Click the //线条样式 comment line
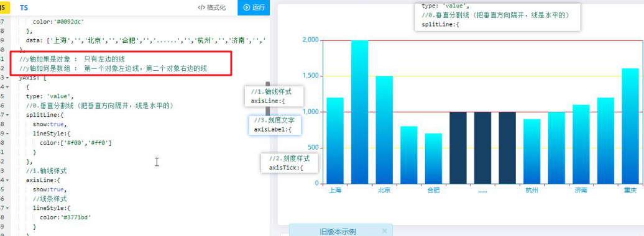Screen dimensions: 644x236 [49, 199]
